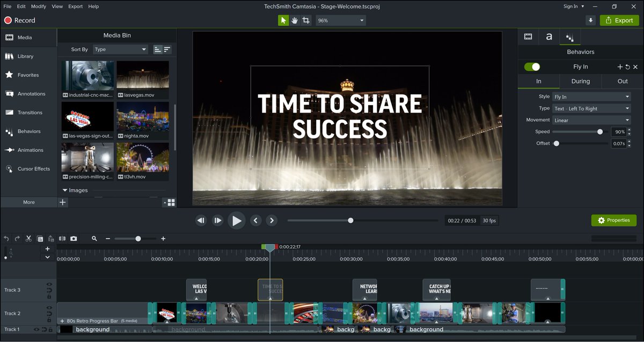Copy selected timeline media
This screenshot has height=342, width=644.
click(x=40, y=239)
